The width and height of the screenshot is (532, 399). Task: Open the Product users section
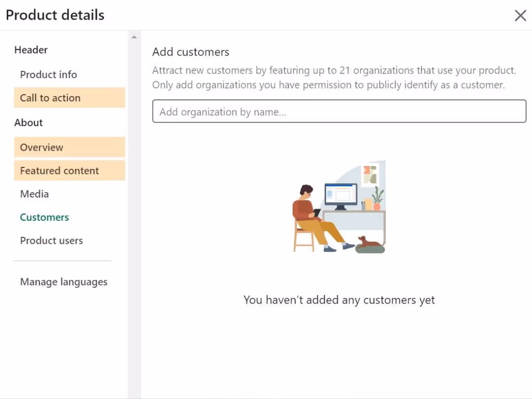click(51, 240)
